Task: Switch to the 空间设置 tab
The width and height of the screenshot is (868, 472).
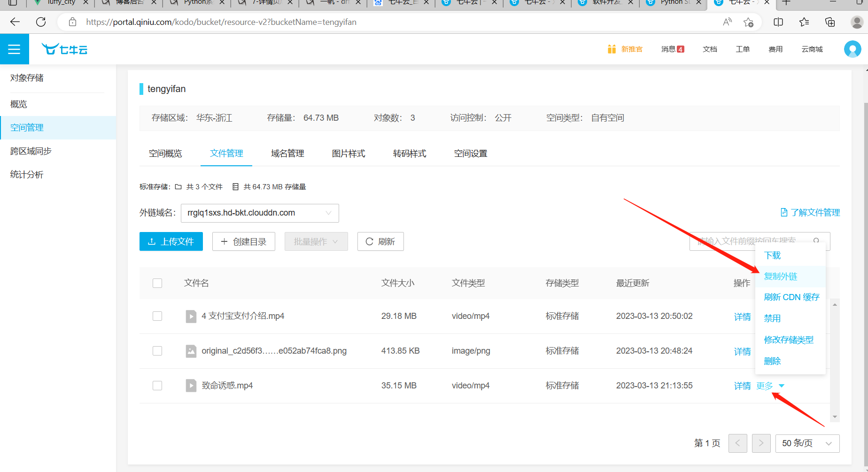Action: click(471, 154)
